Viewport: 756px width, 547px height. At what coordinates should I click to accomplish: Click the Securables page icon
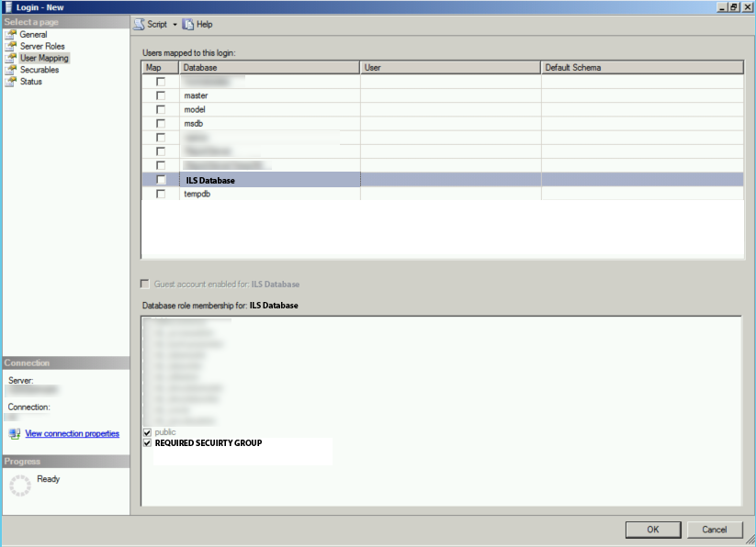(x=9, y=70)
